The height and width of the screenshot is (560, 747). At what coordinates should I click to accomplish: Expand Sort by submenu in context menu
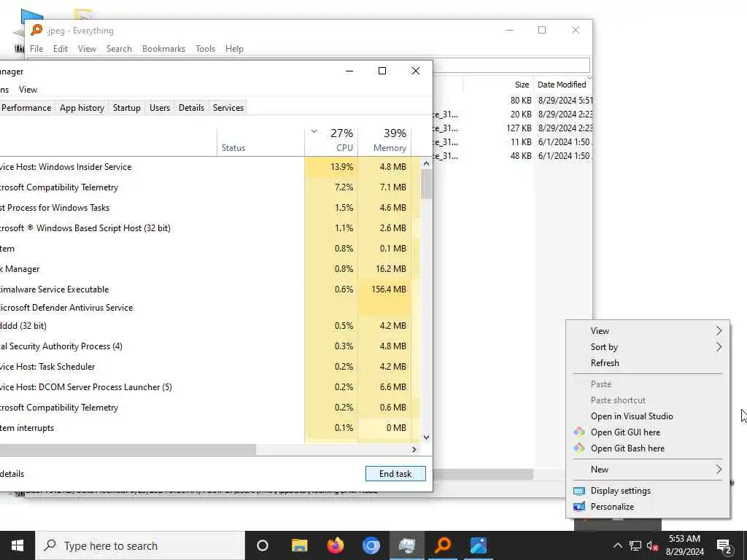648,347
